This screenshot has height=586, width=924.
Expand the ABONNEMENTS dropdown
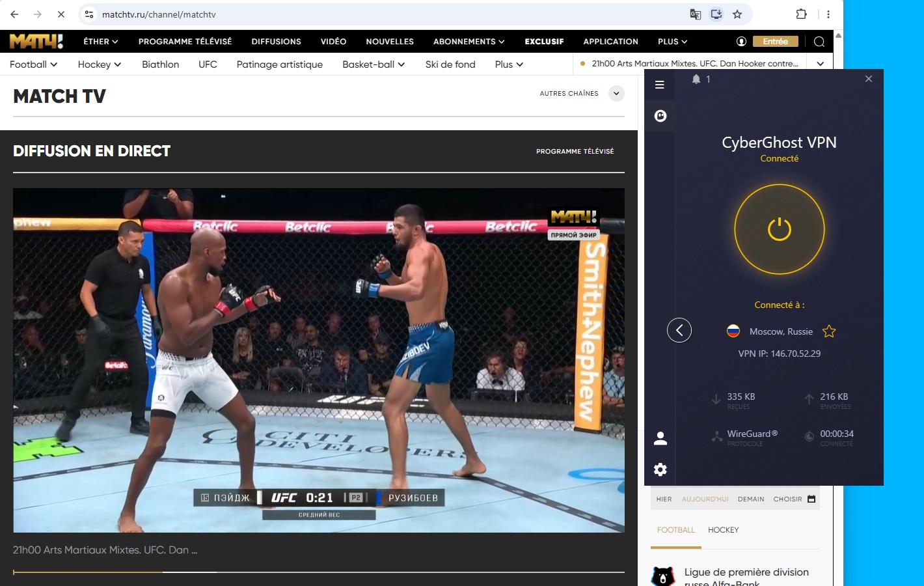tap(469, 41)
